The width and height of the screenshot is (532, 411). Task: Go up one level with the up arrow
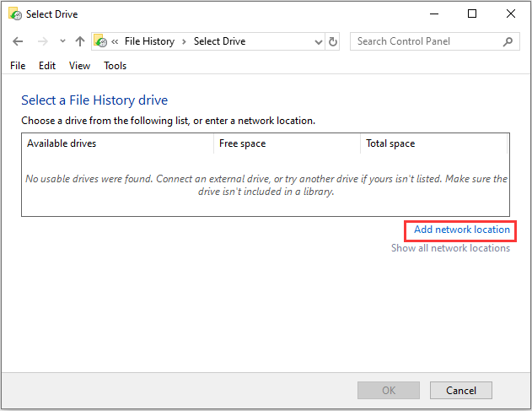pyautogui.click(x=80, y=41)
